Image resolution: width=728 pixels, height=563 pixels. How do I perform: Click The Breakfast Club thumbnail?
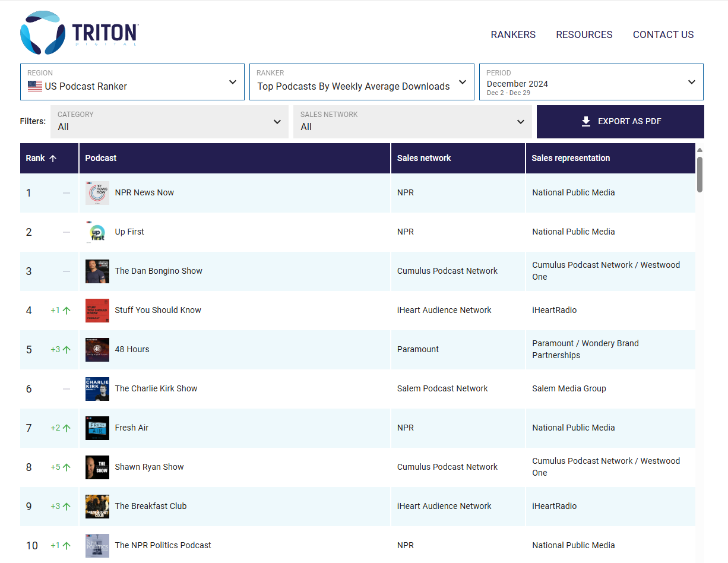(97, 507)
